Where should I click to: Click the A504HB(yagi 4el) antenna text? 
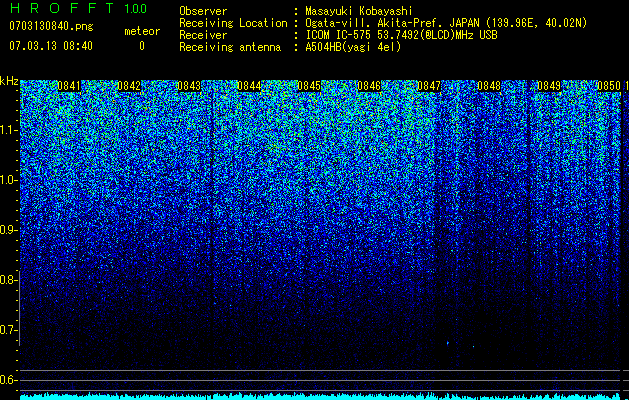[x=353, y=47]
